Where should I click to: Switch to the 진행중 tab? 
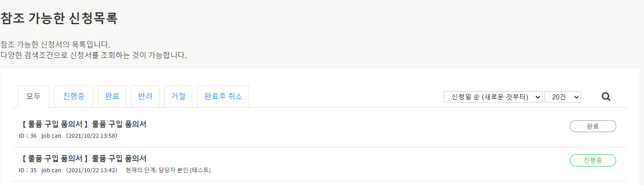73,96
